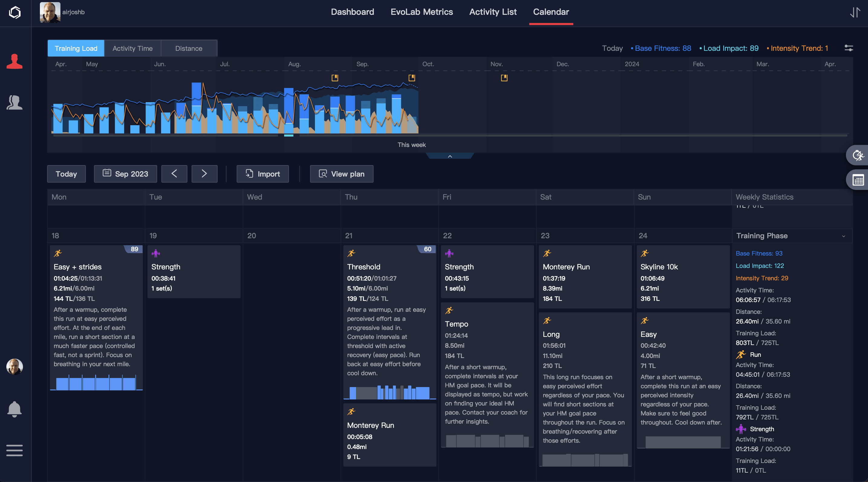Switch chart to Activity Time view
The height and width of the screenshot is (482, 868).
132,48
